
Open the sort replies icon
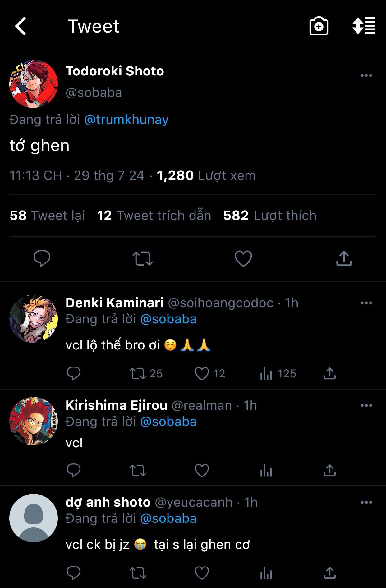click(x=363, y=26)
